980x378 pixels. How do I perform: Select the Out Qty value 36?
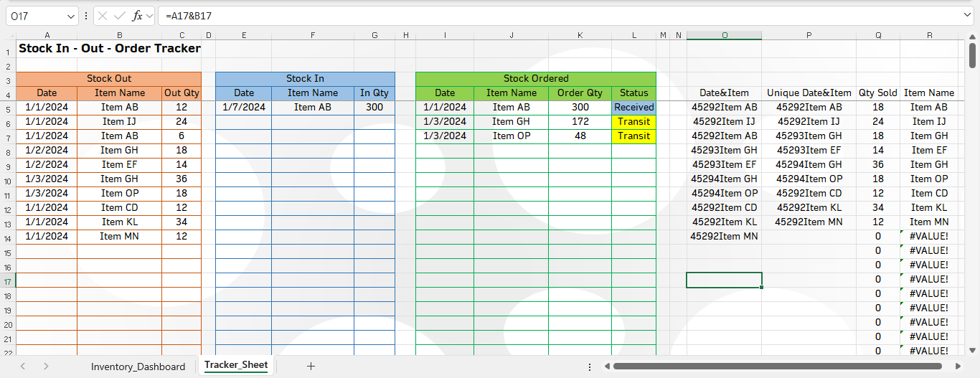182,179
